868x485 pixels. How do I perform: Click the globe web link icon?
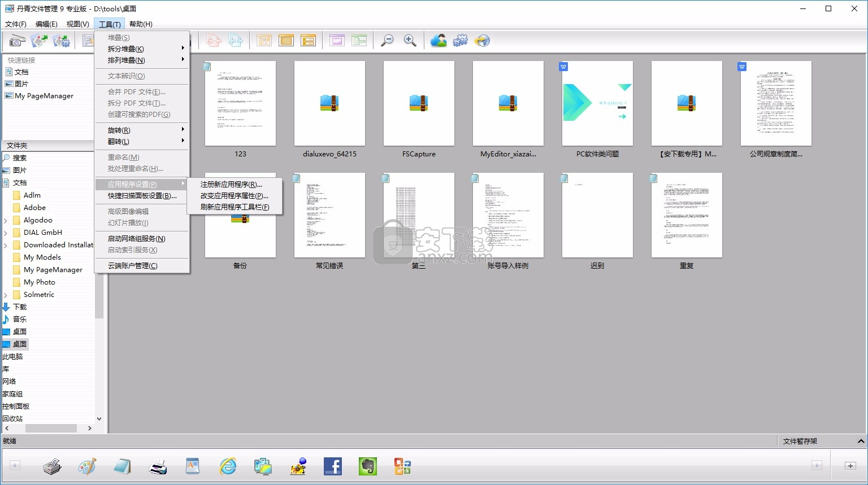click(482, 41)
